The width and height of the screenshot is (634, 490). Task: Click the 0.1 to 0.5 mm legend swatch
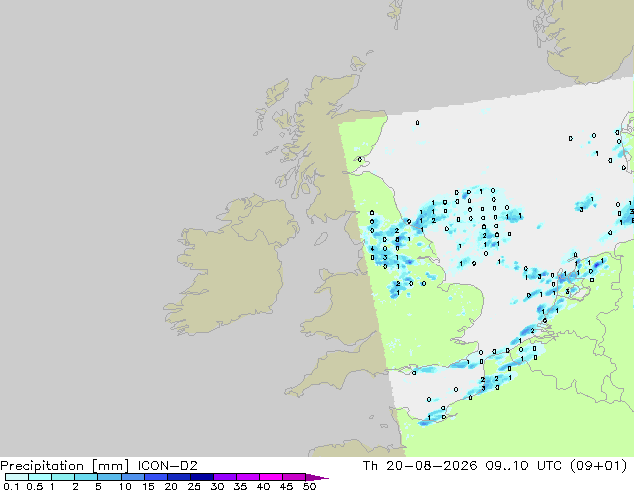17,477
